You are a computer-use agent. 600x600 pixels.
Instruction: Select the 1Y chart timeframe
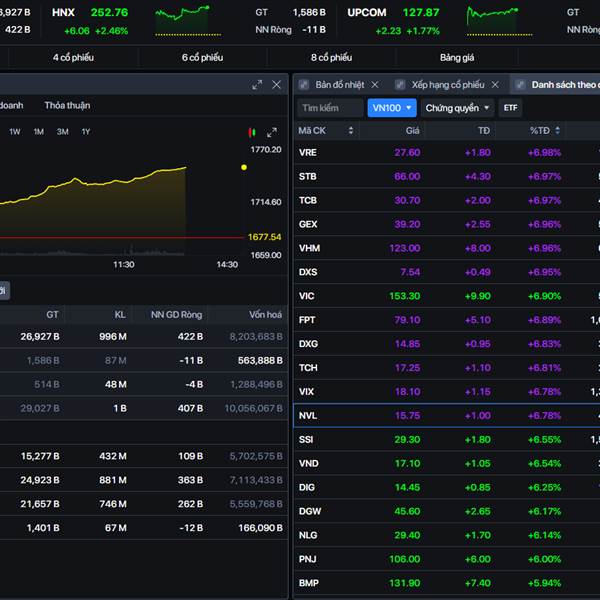coord(86,132)
